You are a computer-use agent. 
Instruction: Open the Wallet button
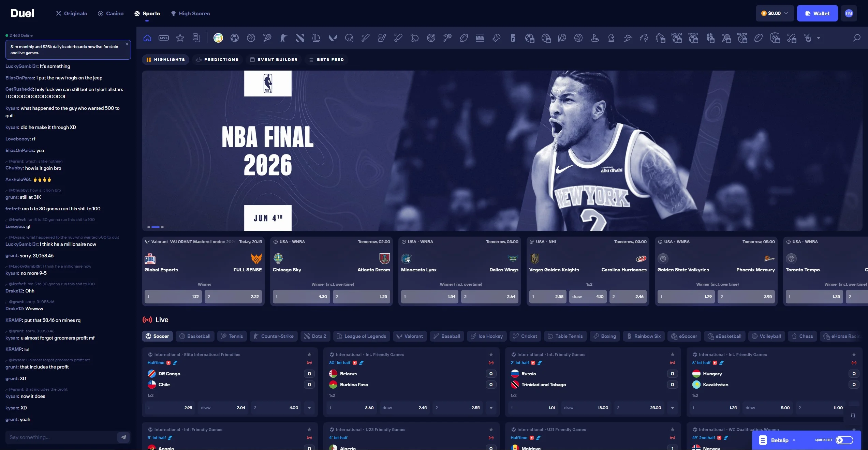click(817, 13)
